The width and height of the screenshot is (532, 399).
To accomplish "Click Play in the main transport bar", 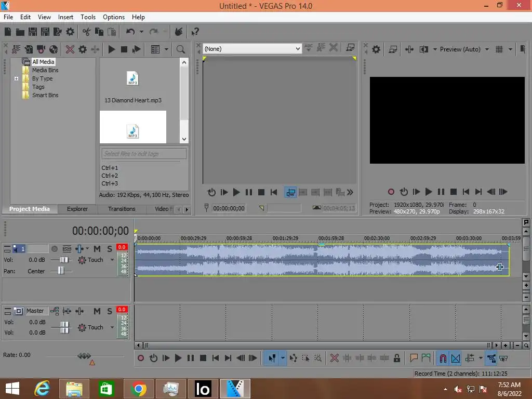I will [x=178, y=358].
